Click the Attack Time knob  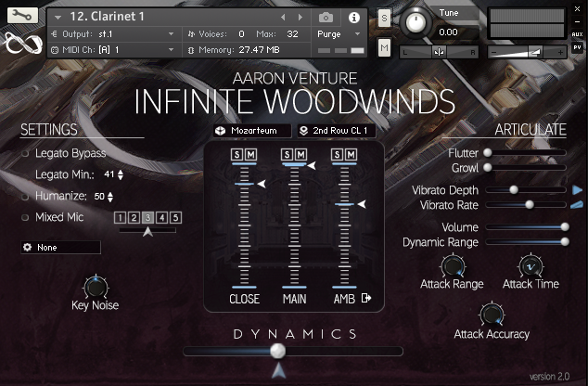pyautogui.click(x=530, y=265)
